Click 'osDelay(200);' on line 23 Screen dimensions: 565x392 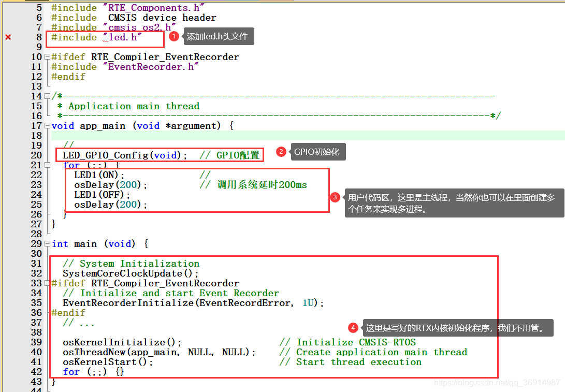(111, 185)
